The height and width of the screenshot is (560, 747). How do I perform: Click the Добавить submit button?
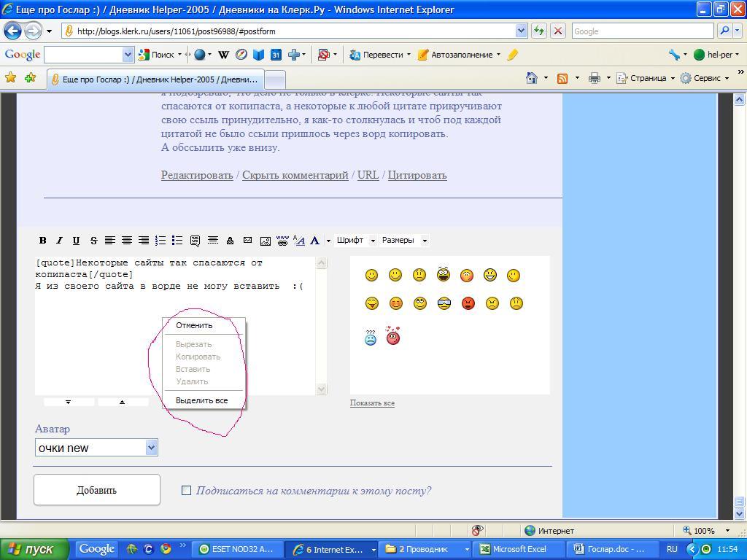(x=97, y=490)
